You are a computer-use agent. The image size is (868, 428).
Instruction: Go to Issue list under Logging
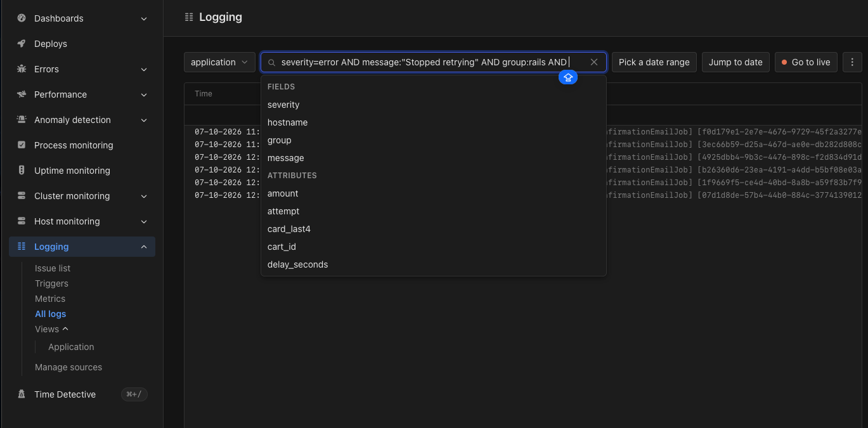coord(53,268)
